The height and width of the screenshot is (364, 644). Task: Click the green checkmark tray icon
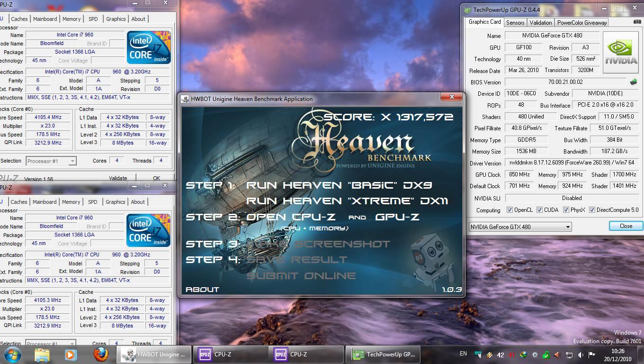[546, 355]
